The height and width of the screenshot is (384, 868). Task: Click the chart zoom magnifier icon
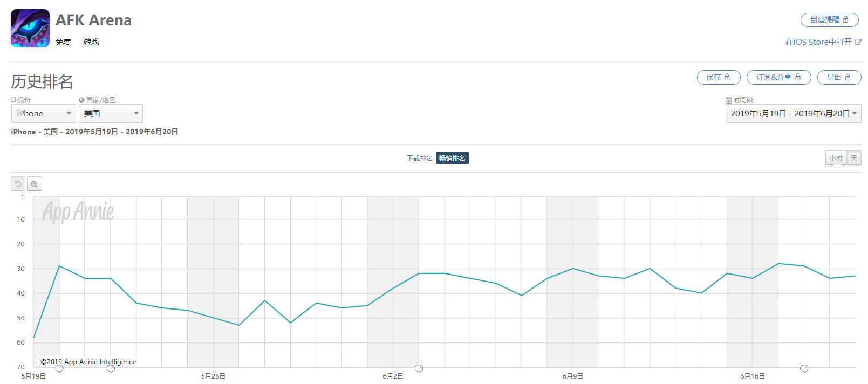[x=34, y=184]
